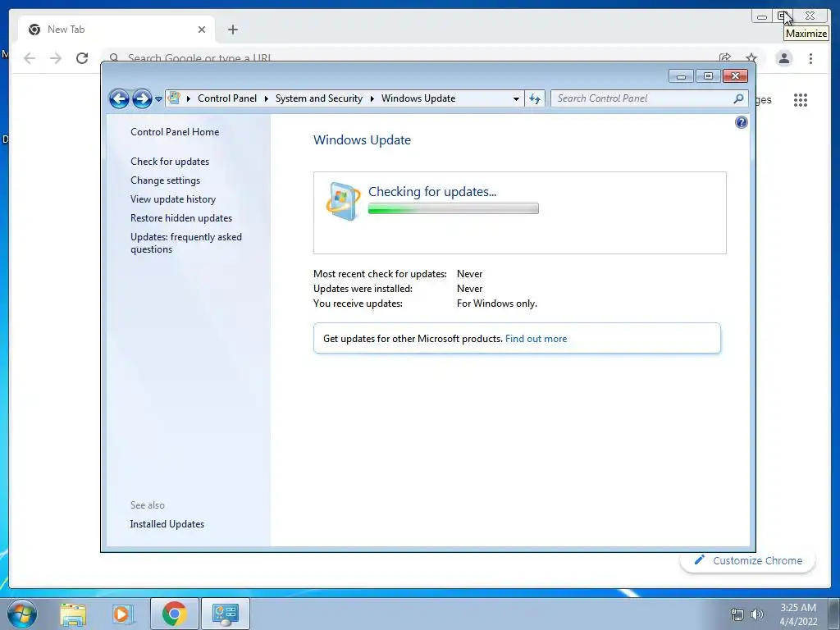Image resolution: width=840 pixels, height=630 pixels.
Task: Open a new tab in Chrome
Action: [232, 30]
